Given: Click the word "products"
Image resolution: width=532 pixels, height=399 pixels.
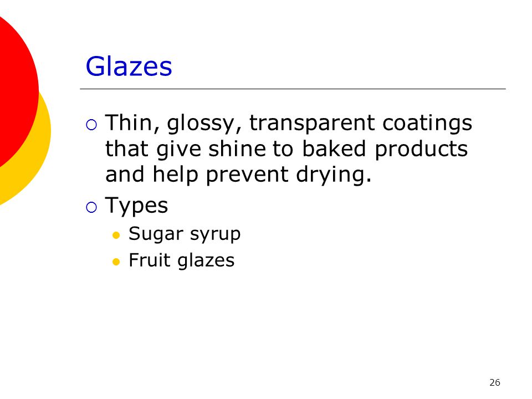Looking at the screenshot, I should (x=421, y=149).
